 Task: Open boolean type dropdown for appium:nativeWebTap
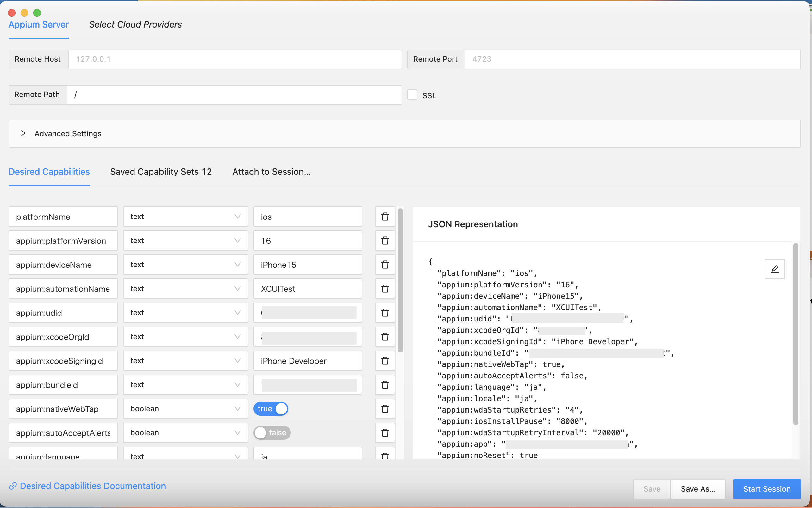tap(185, 409)
